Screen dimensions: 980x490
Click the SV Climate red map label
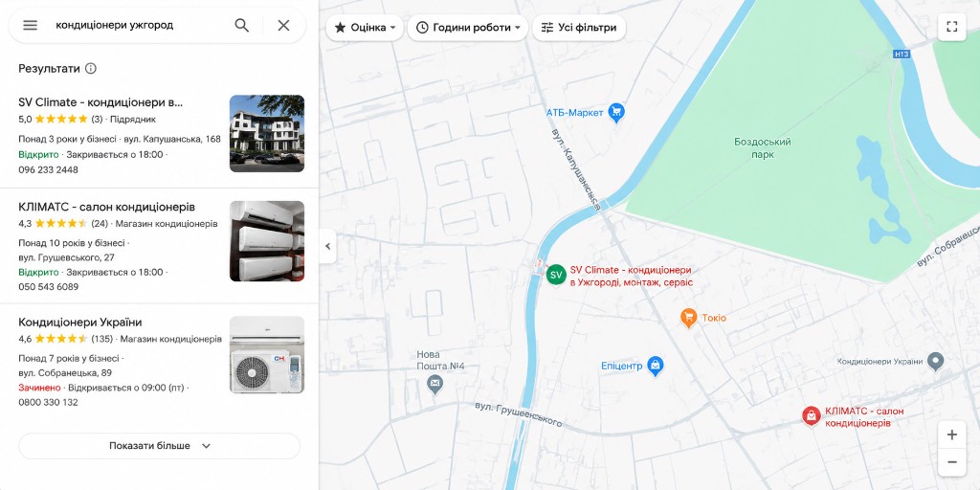click(632, 277)
